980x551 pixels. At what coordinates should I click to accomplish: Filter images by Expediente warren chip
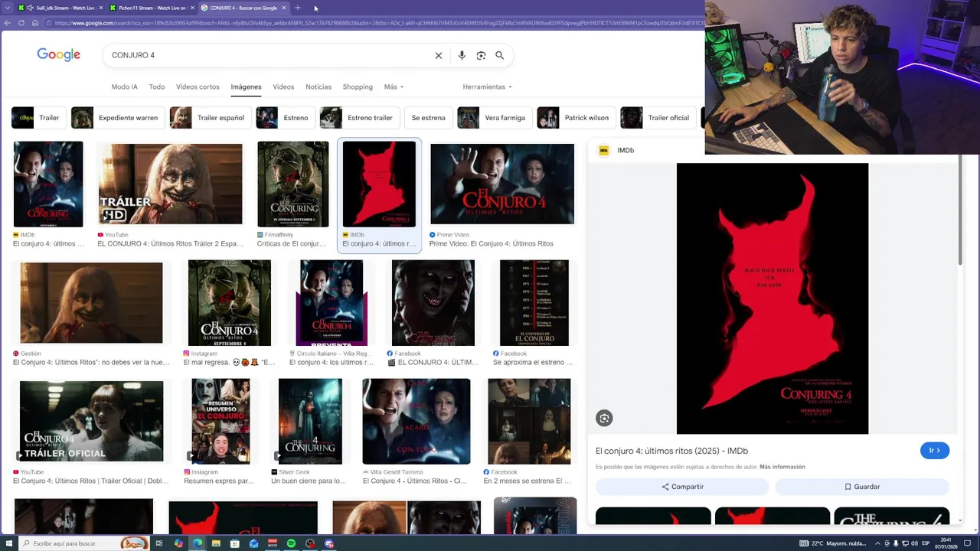[117, 118]
